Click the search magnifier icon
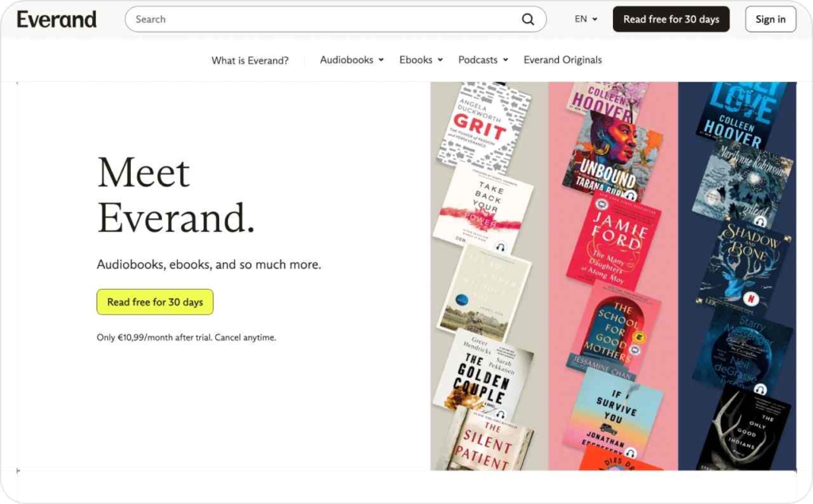The image size is (813, 504). 527,18
